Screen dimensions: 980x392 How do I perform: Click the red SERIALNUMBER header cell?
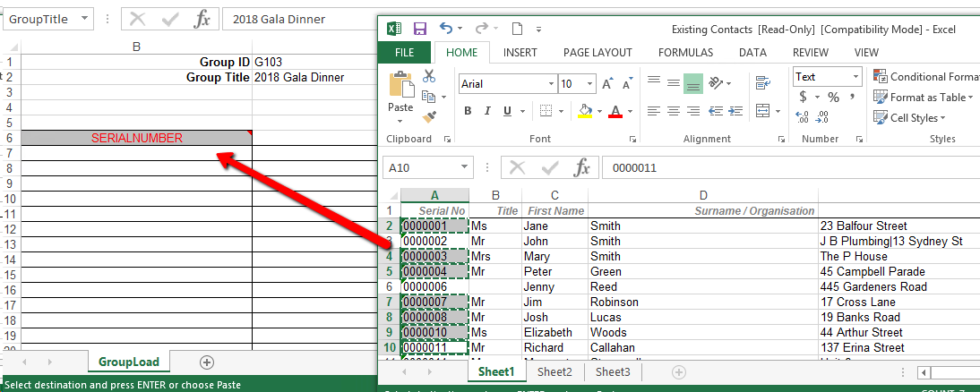coord(136,138)
